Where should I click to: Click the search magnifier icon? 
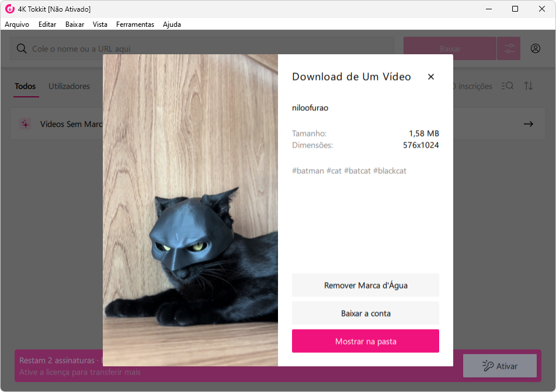22,49
